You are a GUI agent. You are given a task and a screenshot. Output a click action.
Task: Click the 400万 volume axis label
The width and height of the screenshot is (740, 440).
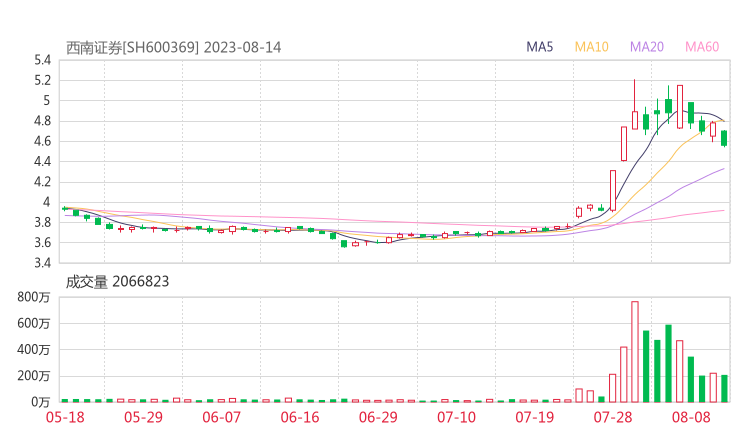[34, 349]
